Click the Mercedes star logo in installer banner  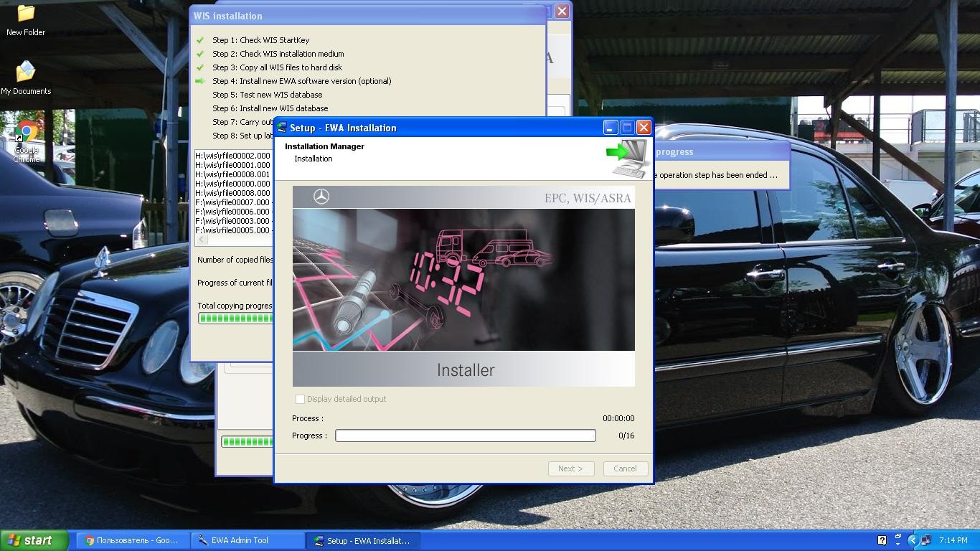pos(321,197)
